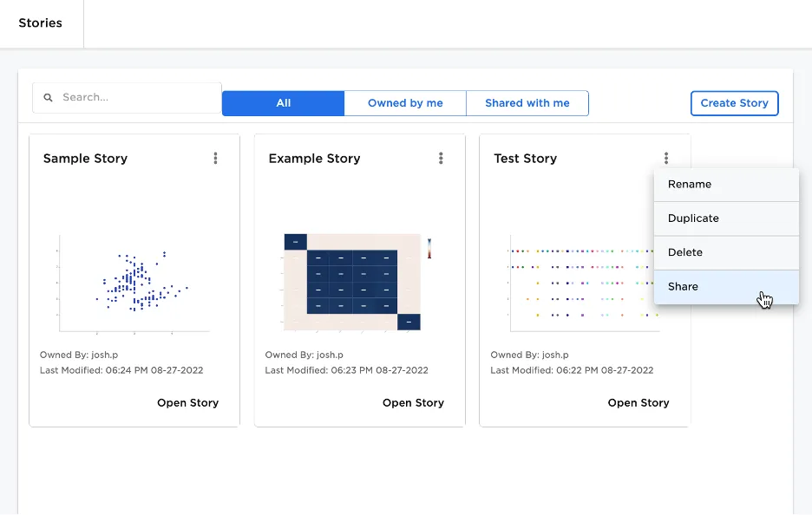The width and height of the screenshot is (812, 515).
Task: Open Story on the Test Story card
Action: (638, 403)
